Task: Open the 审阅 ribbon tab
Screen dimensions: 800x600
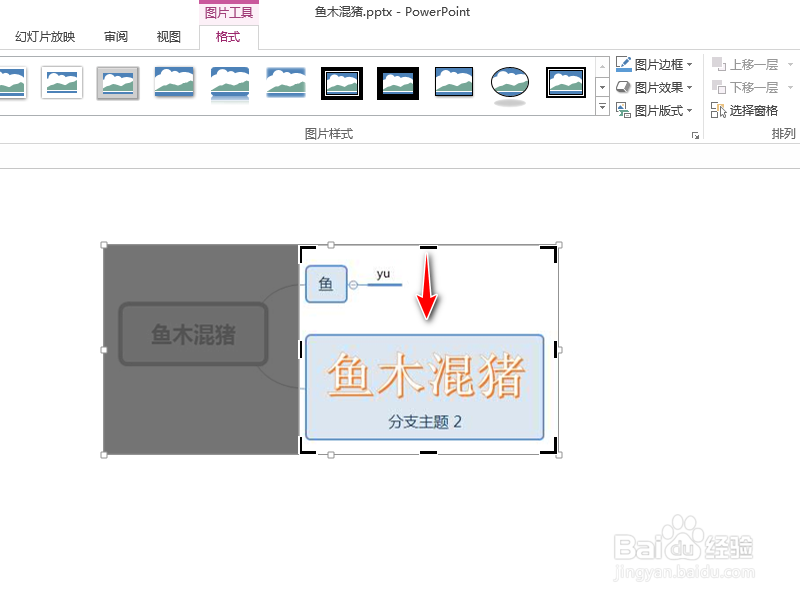Action: point(116,37)
